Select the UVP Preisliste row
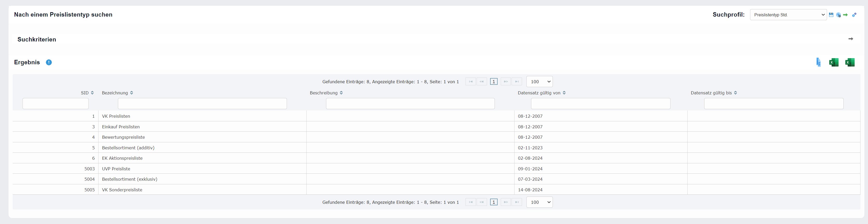868x224 pixels. pyautogui.click(x=116, y=169)
